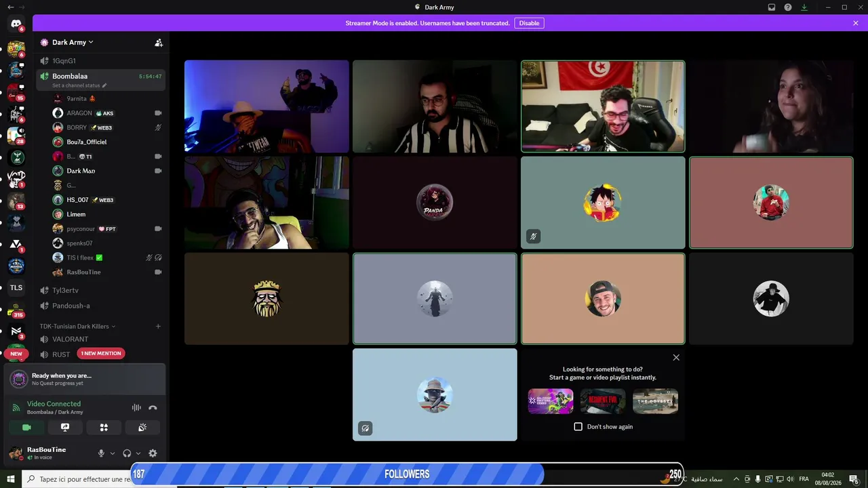Check the Don't show again box
This screenshot has width=868, height=488.
578,426
